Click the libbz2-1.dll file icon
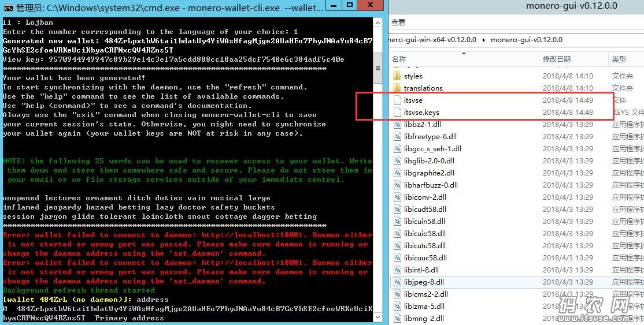 click(x=397, y=124)
